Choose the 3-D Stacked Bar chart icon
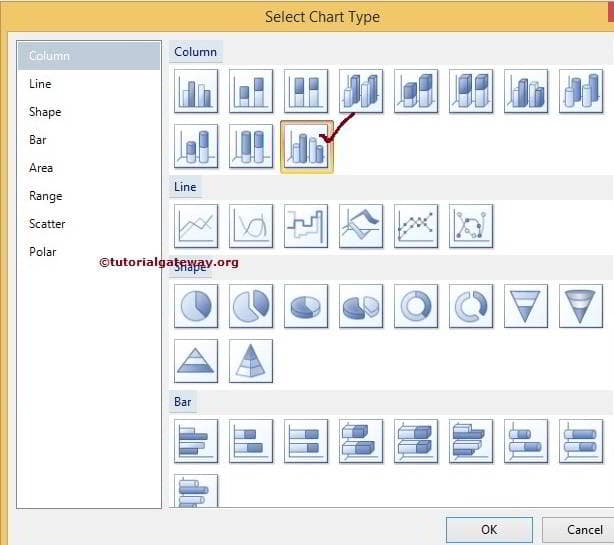 [361, 441]
